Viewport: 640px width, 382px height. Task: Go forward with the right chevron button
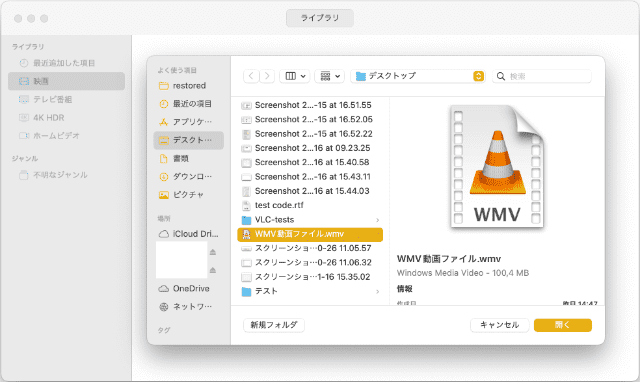[x=267, y=76]
